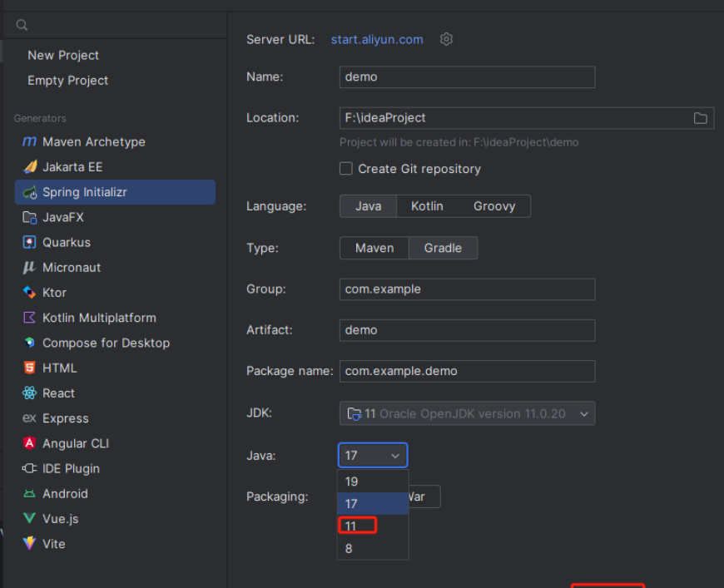The image size is (724, 588).
Task: Select Java language option
Action: click(368, 206)
